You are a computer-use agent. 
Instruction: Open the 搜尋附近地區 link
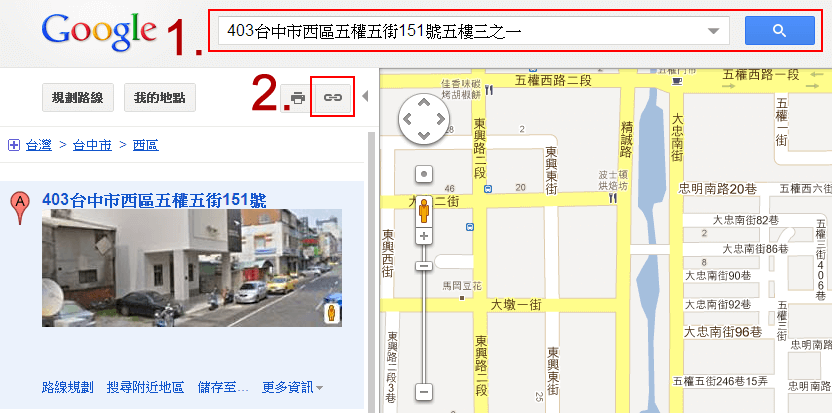pos(145,388)
